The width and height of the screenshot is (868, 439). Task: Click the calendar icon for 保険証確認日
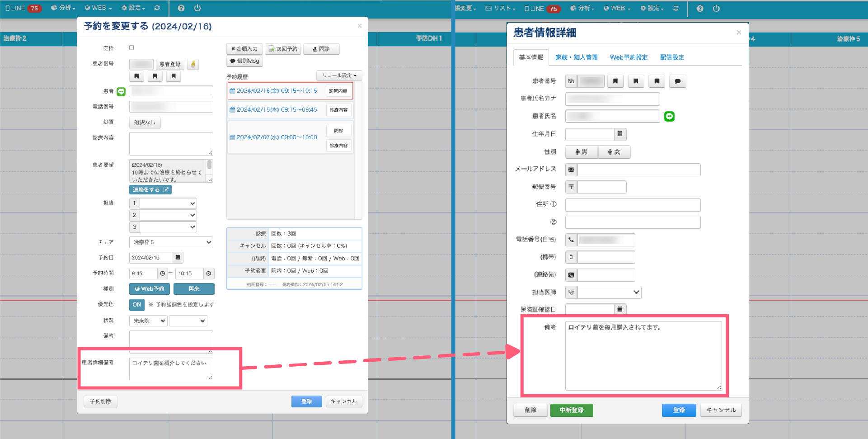(620, 309)
